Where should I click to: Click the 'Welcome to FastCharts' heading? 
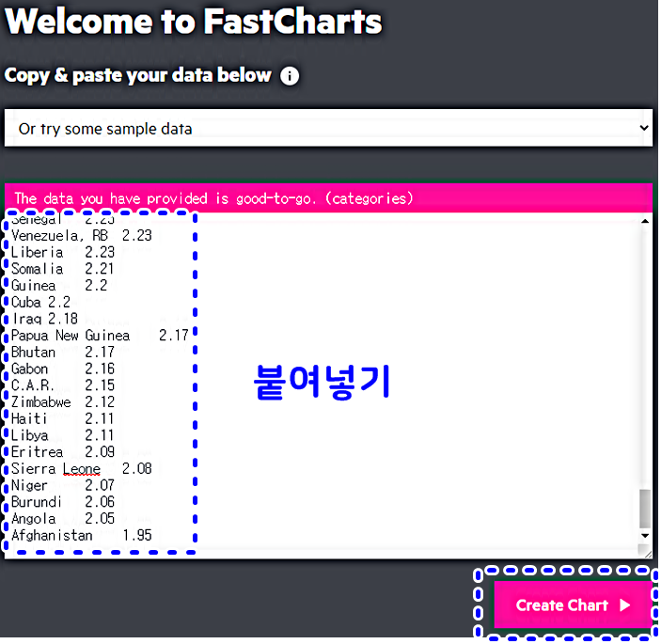point(193,22)
